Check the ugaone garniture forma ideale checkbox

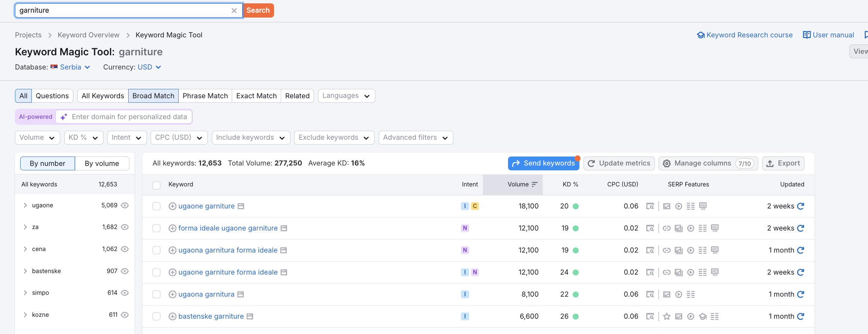(x=157, y=272)
